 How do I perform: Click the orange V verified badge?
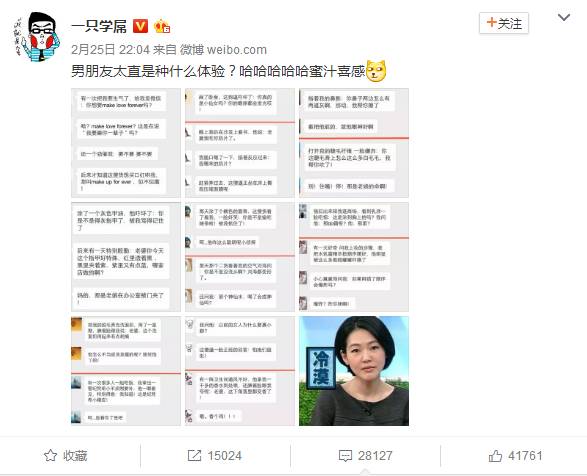(x=141, y=26)
